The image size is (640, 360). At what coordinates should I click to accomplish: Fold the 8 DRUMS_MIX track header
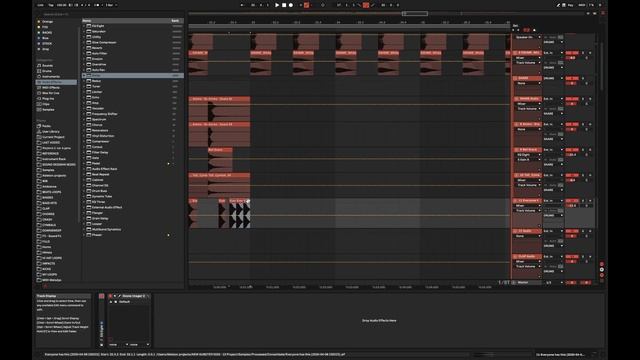click(516, 53)
